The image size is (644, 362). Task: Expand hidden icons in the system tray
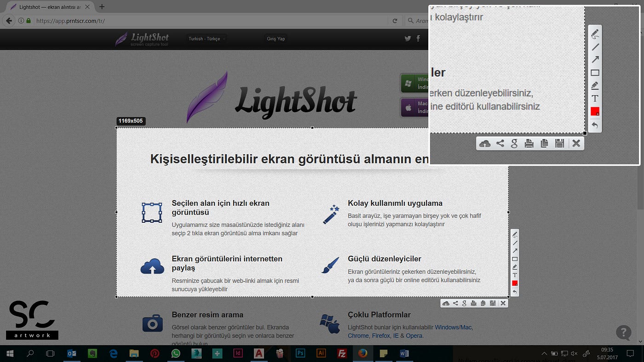[x=544, y=354]
